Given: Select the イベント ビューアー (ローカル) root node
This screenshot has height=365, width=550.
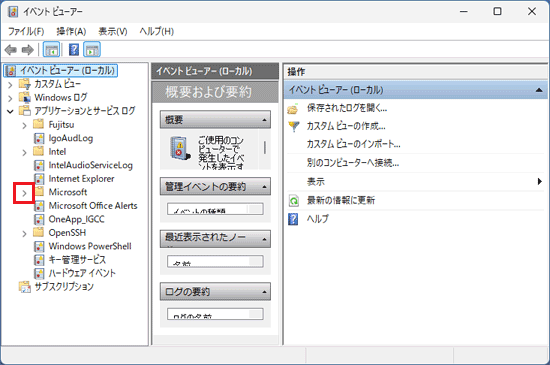Looking at the screenshot, I should click(x=61, y=70).
